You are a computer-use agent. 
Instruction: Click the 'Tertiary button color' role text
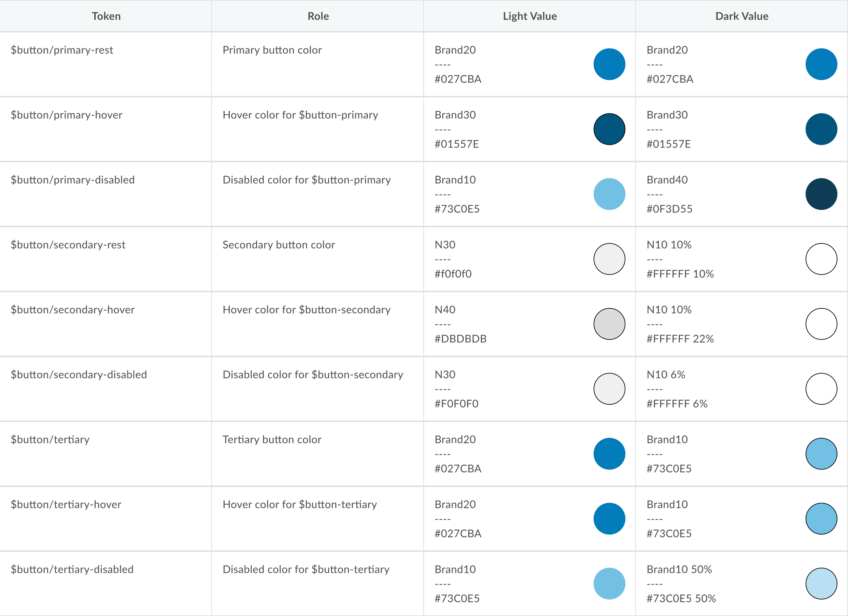[x=272, y=440]
